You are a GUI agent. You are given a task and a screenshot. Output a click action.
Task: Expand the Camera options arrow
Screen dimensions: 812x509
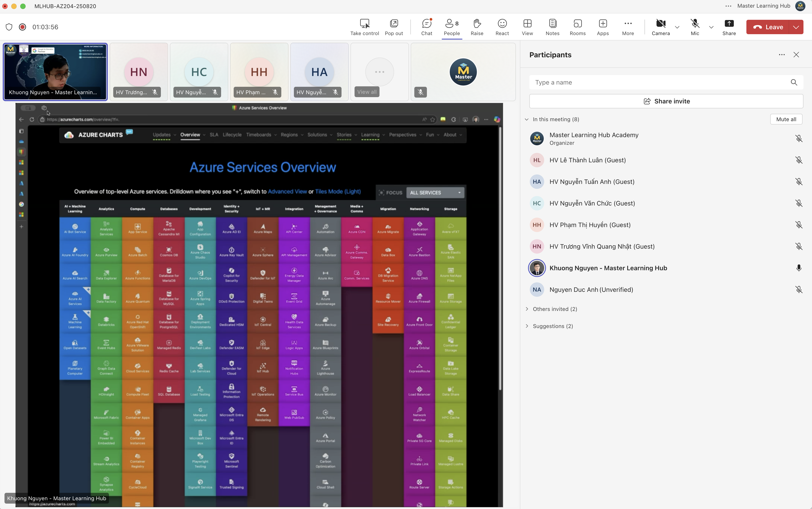click(677, 27)
